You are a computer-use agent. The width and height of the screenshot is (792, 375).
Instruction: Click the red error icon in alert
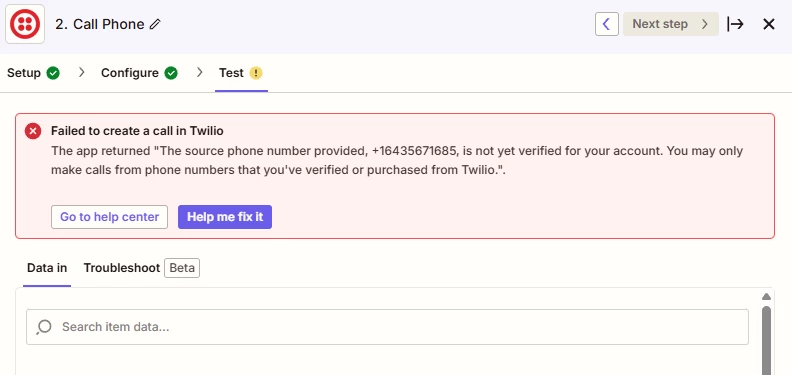tap(33, 132)
